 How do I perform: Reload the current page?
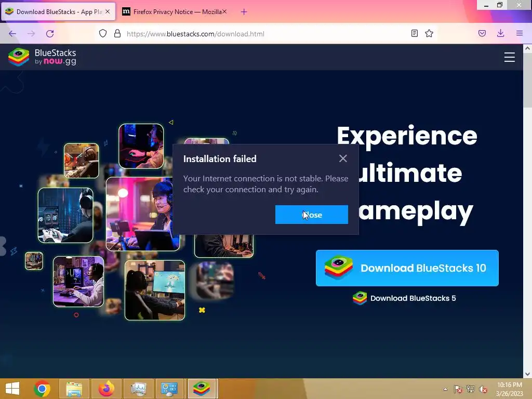coord(50,34)
